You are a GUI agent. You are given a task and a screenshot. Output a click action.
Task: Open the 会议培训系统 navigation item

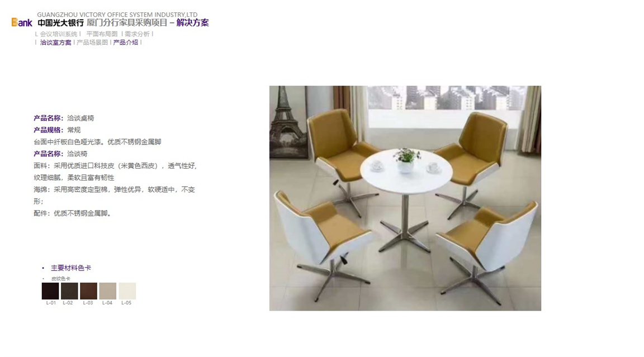tap(58, 34)
